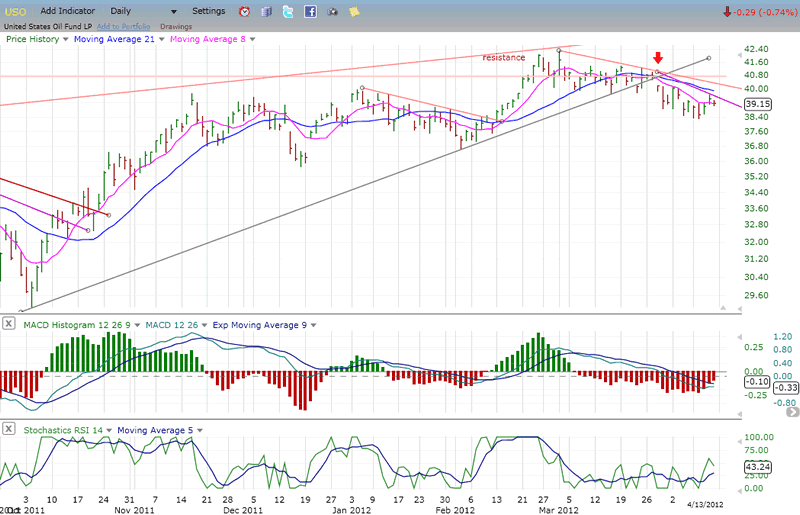The height and width of the screenshot is (515, 800).
Task: Open the Price History dropdown arrow
Action: coord(65,39)
